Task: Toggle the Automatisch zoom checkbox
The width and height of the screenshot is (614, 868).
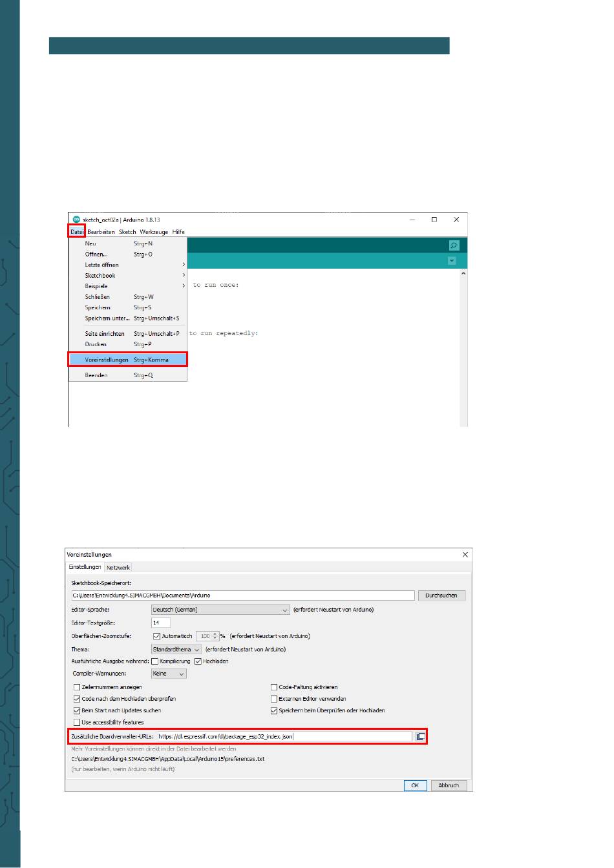Action: point(156,636)
